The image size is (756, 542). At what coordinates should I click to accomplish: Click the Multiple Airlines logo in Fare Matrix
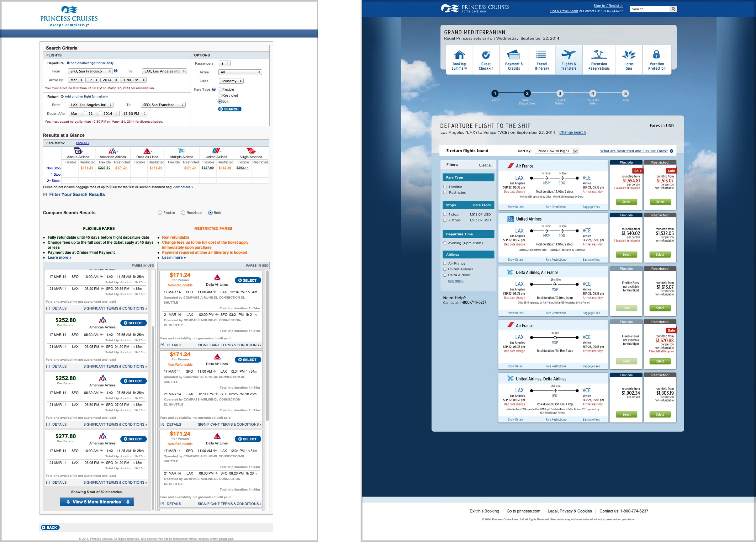coord(181,151)
